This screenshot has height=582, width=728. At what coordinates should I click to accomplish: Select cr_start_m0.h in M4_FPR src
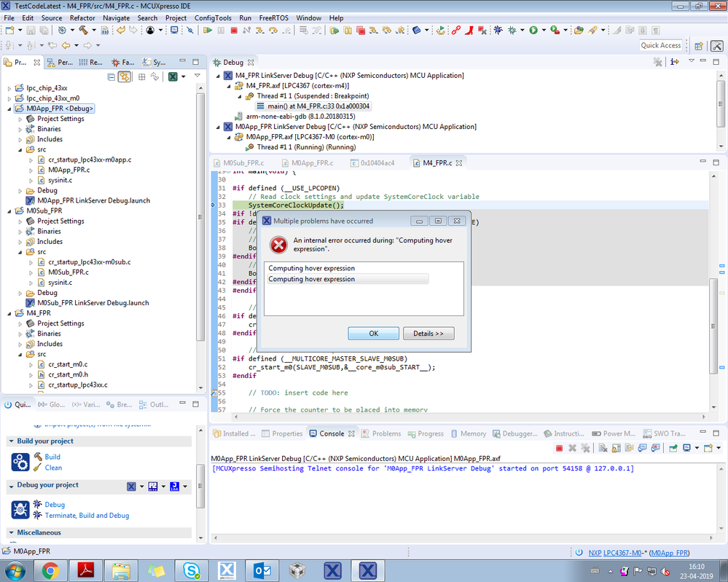68,374
